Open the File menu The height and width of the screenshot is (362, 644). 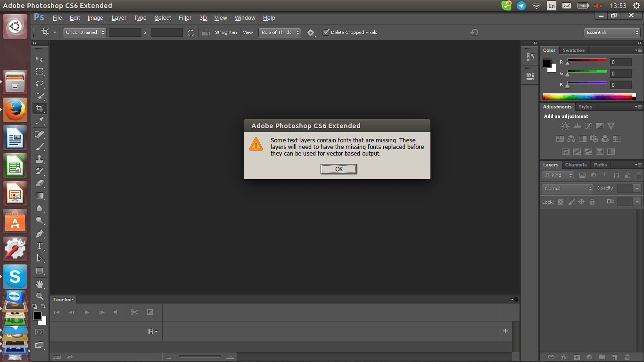[x=58, y=18]
